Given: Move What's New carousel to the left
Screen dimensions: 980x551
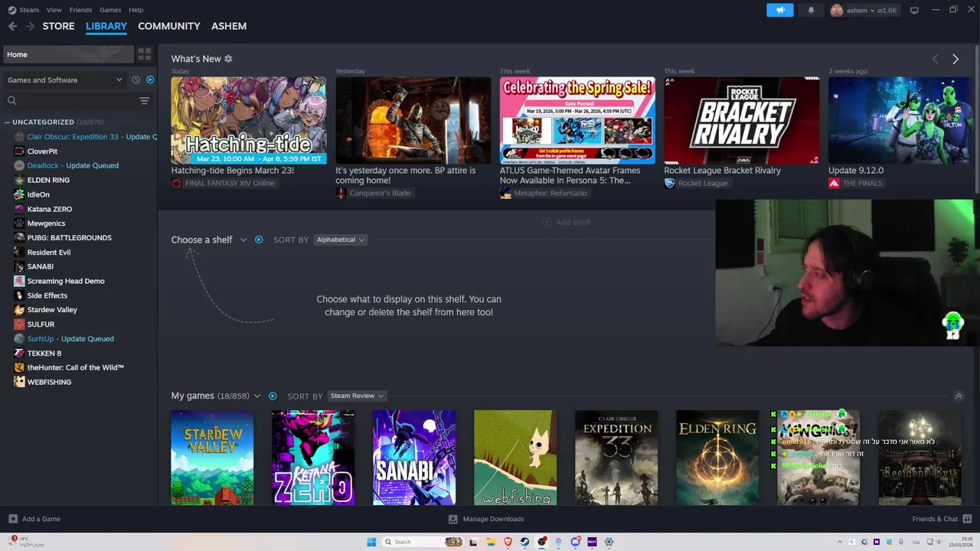Looking at the screenshot, I should (x=935, y=59).
